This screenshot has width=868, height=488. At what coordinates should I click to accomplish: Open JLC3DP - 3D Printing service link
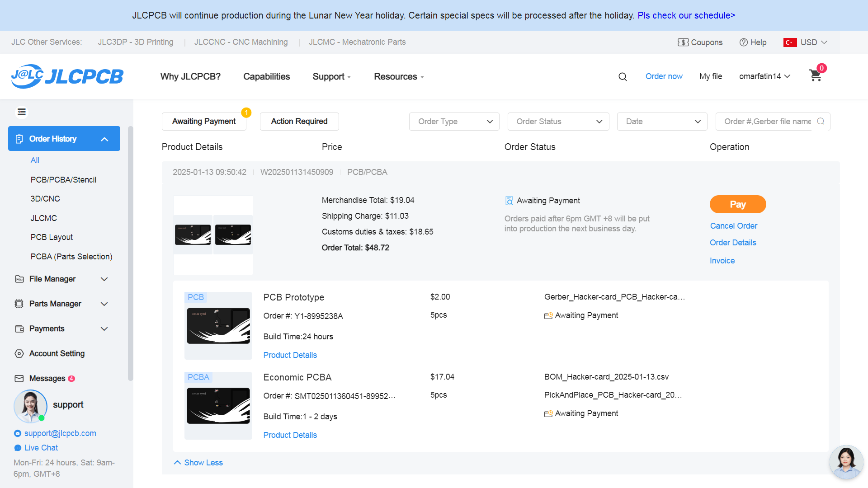[136, 42]
